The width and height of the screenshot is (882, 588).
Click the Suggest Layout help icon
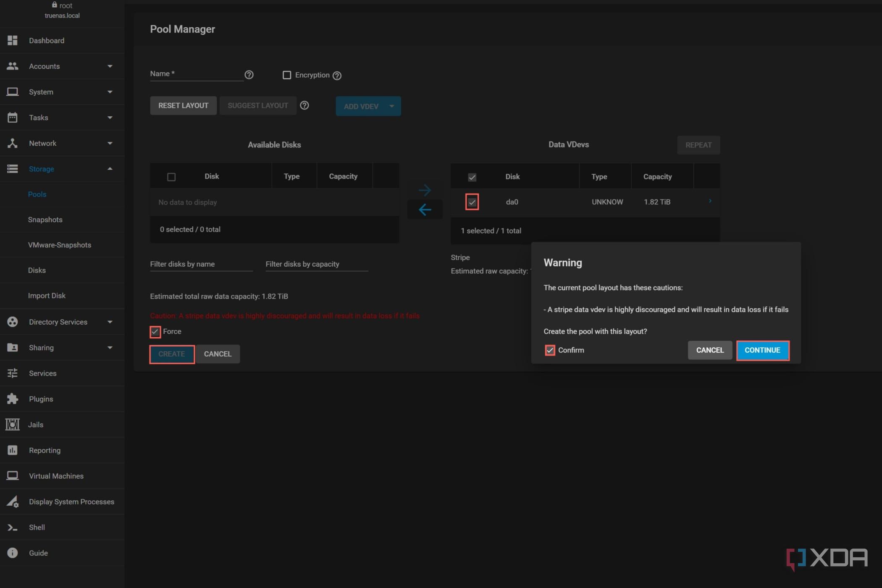point(304,105)
